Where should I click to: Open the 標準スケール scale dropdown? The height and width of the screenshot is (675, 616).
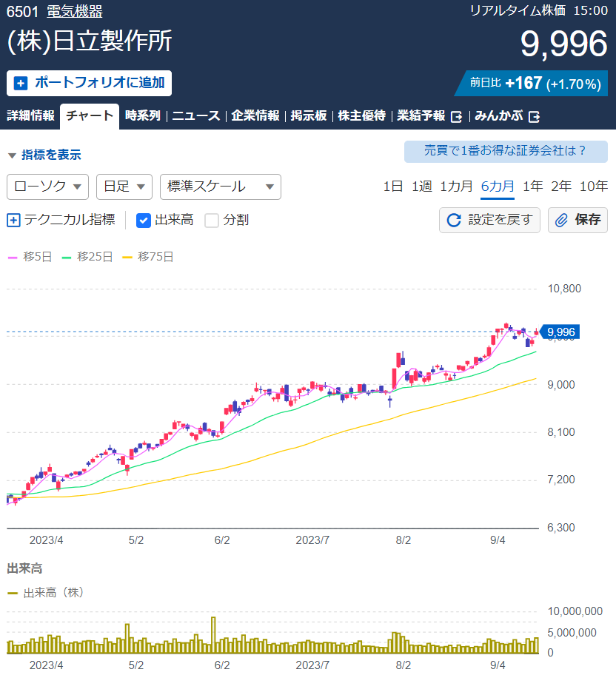[x=221, y=187]
